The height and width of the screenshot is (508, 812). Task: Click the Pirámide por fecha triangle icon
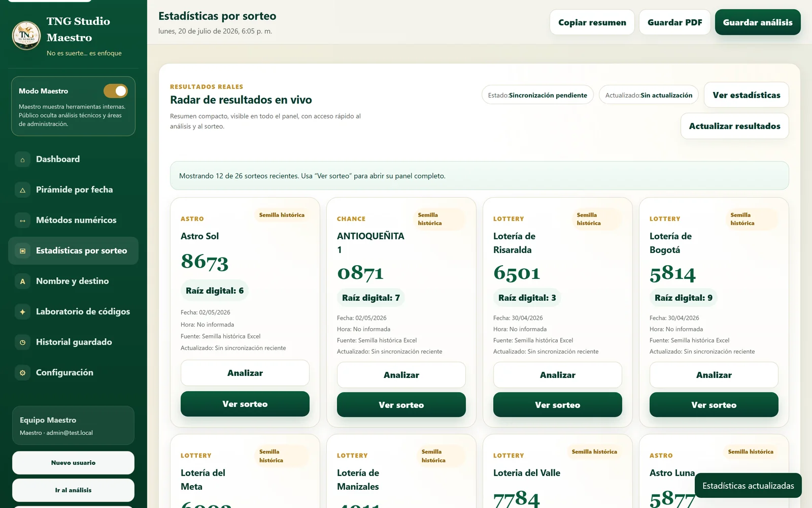pyautogui.click(x=22, y=190)
